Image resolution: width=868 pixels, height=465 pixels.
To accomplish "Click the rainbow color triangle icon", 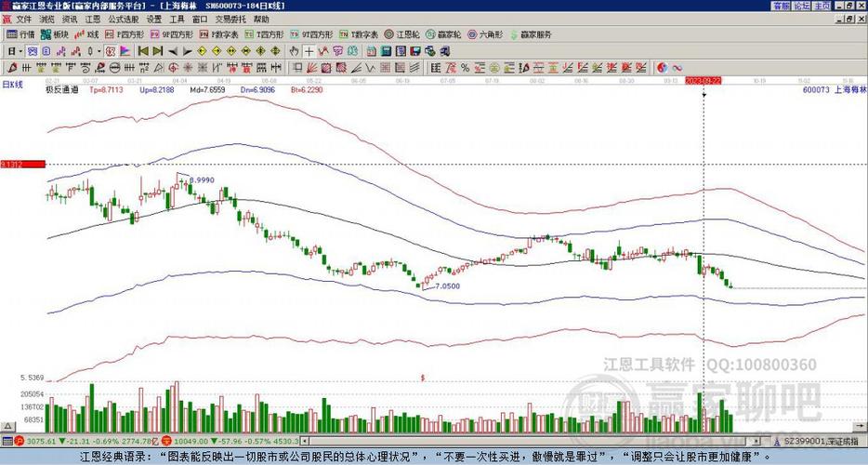I will [125, 51].
